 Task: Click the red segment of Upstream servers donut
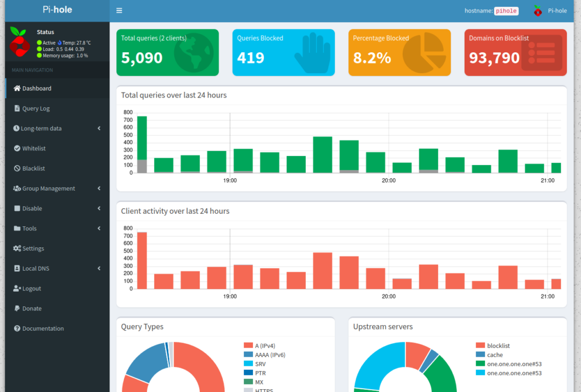[416, 355]
